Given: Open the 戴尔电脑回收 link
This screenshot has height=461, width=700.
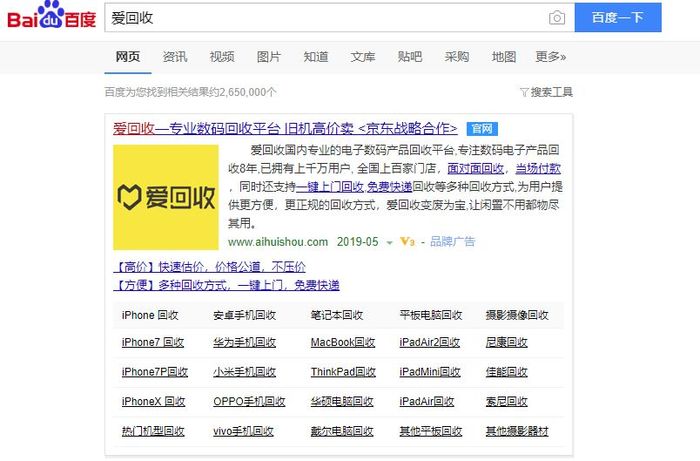Looking at the screenshot, I should [x=342, y=431].
